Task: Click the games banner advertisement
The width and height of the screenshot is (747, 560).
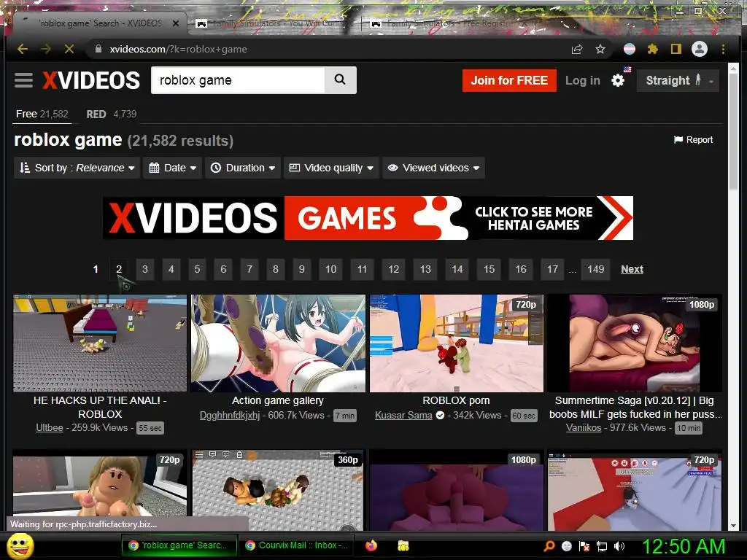Action: pyautogui.click(x=368, y=218)
